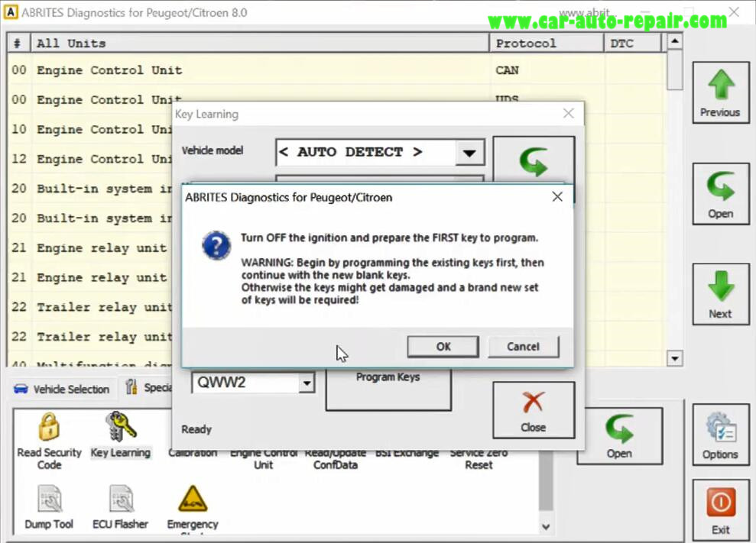Launch the Key Learning function icon
756x543 pixels.
tap(121, 434)
